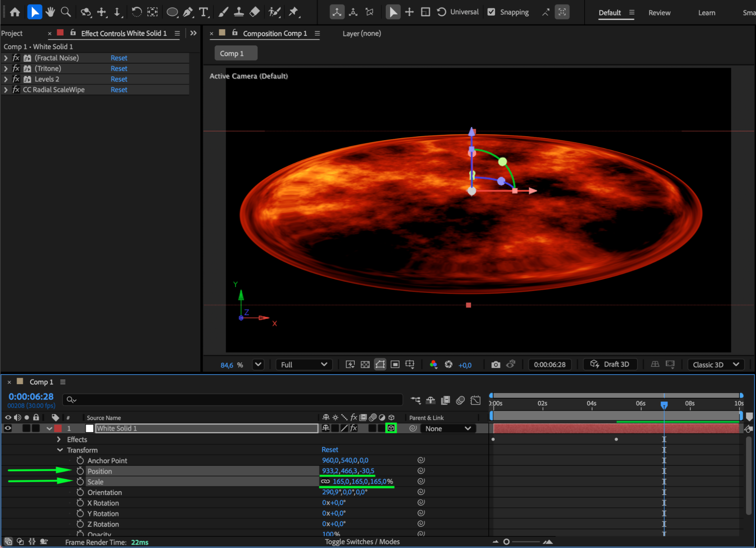Click the Home icon

point(15,12)
